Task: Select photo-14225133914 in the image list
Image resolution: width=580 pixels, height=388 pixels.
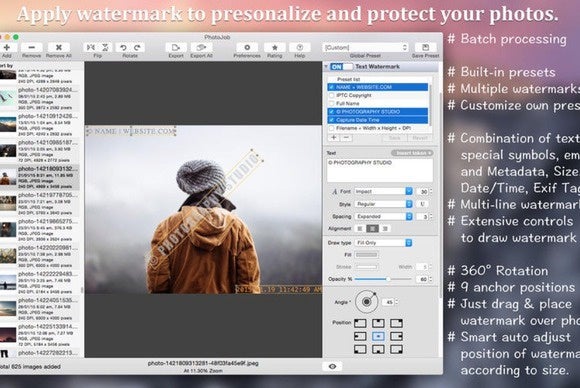Action: (40, 335)
